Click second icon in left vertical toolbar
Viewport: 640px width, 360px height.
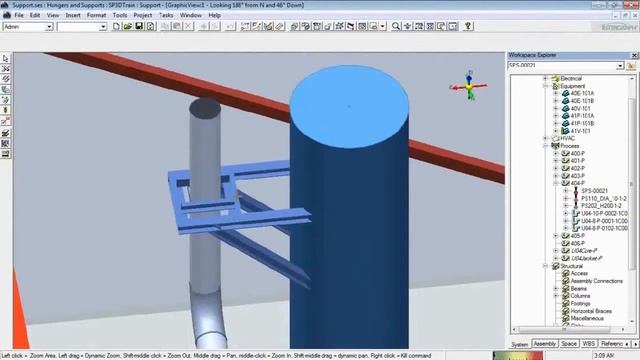tap(5, 69)
